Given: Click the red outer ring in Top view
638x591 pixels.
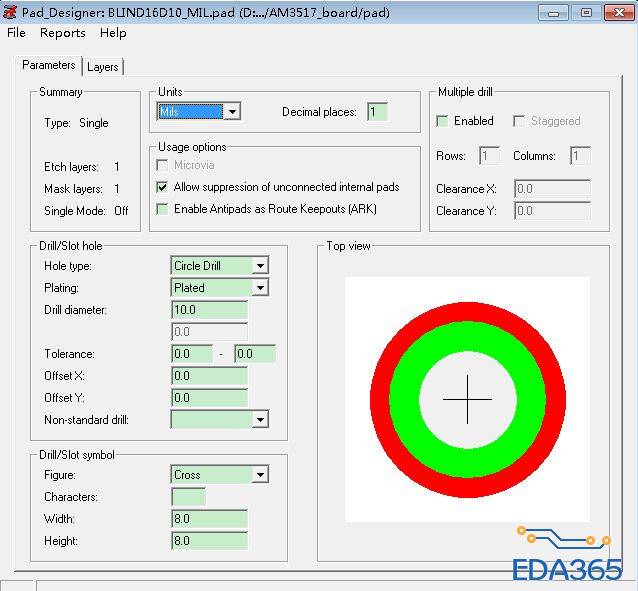Looking at the screenshot, I should pyautogui.click(x=468, y=311).
